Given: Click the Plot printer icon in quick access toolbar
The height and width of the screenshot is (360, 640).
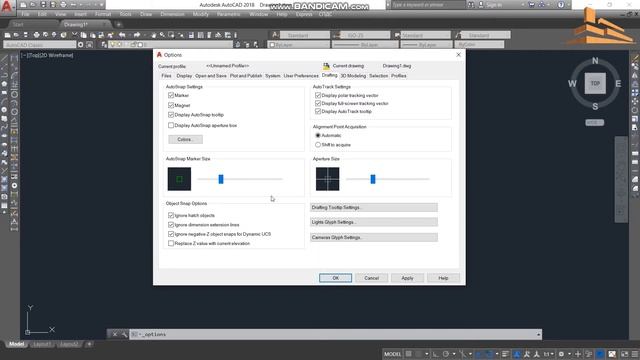Looking at the screenshot, I should (x=63, y=5).
